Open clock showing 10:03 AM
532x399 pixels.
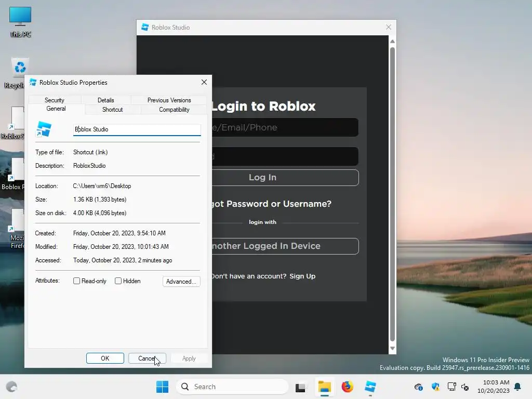(x=494, y=387)
